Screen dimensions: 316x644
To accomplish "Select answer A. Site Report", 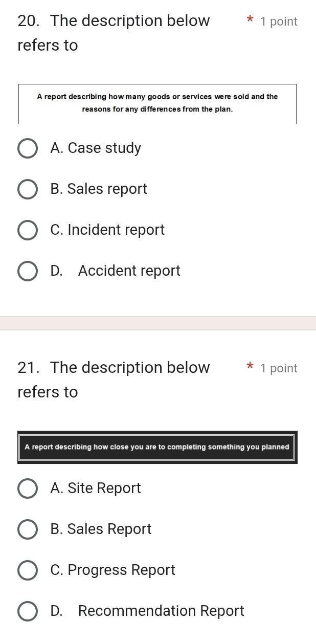I will [x=28, y=488].
